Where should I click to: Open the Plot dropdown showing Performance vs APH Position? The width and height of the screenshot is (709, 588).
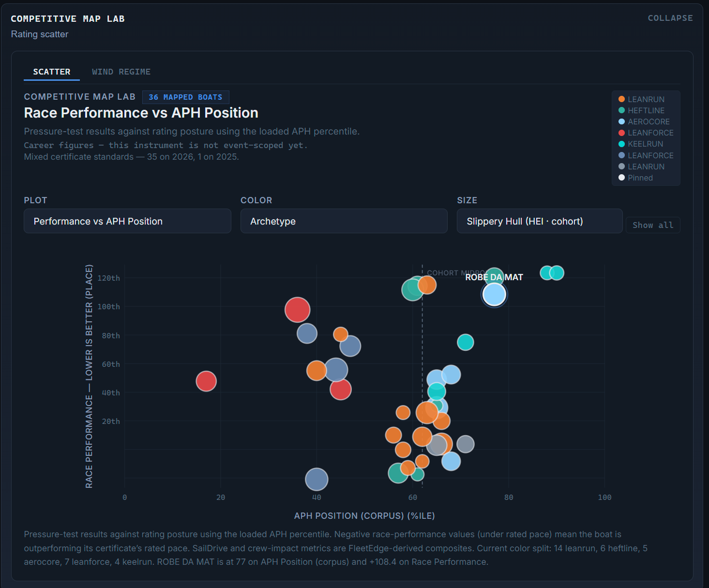coord(127,221)
